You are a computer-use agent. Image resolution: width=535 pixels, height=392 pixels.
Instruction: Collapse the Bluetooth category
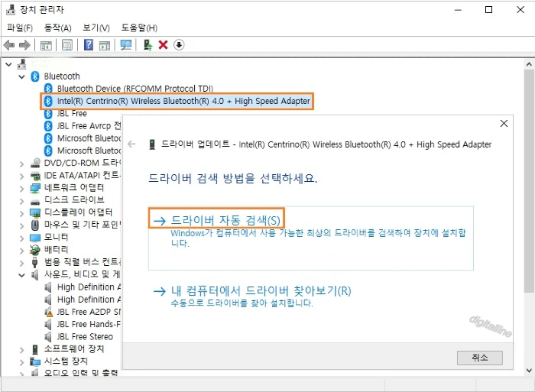(21, 76)
